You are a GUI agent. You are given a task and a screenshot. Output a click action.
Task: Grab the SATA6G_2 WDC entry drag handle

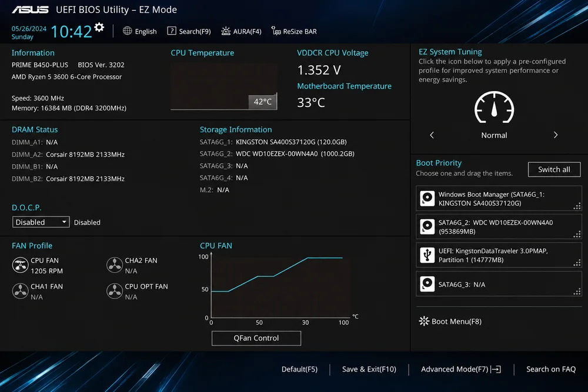[x=577, y=234]
